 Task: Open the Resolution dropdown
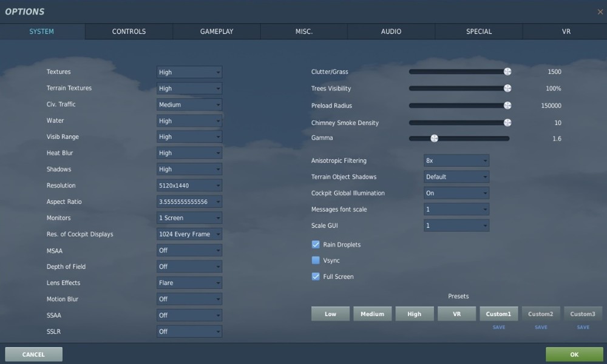(x=189, y=185)
